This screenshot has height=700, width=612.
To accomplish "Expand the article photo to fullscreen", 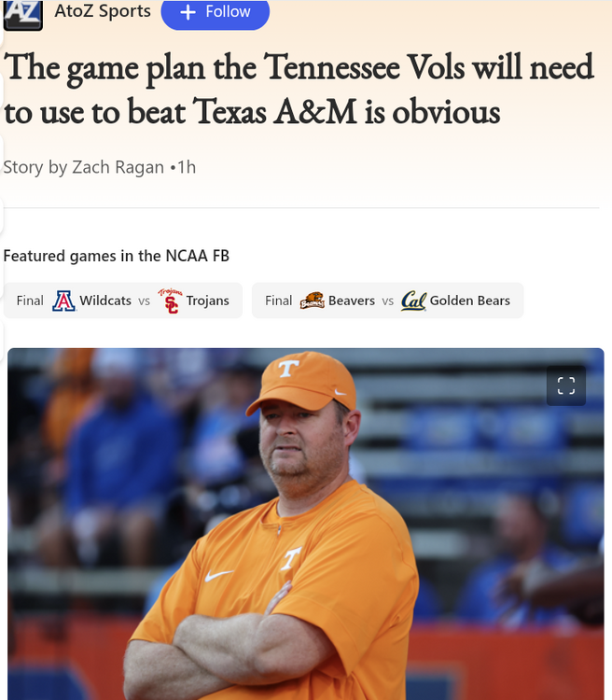I will (x=565, y=386).
